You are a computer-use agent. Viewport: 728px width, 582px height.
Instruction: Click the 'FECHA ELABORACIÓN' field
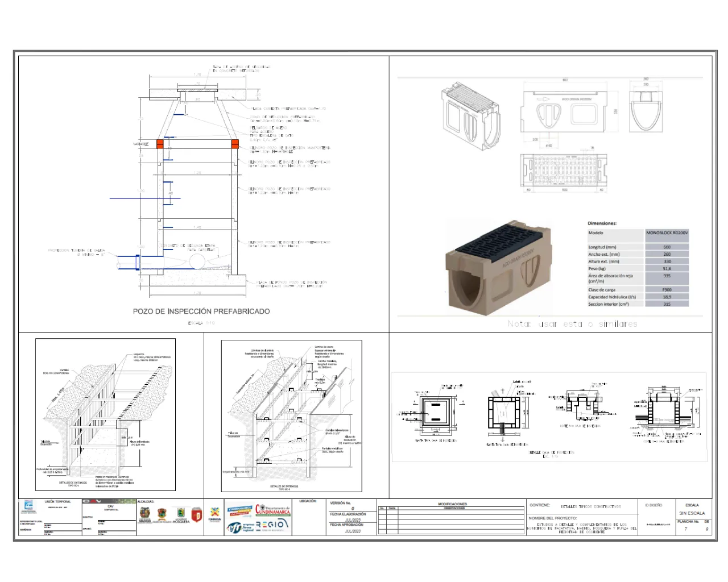pos(348,514)
